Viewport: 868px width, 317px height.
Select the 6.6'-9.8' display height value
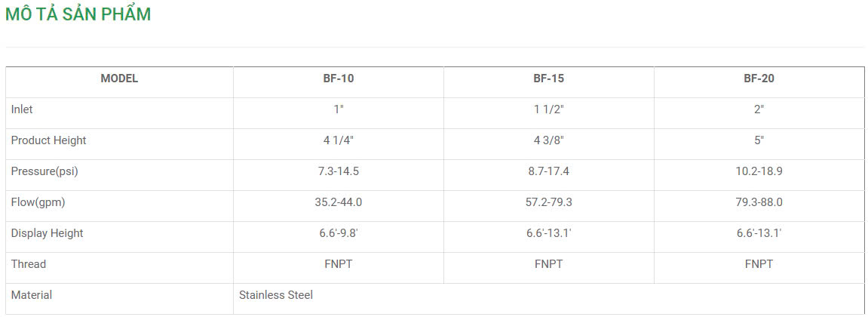coord(339,233)
